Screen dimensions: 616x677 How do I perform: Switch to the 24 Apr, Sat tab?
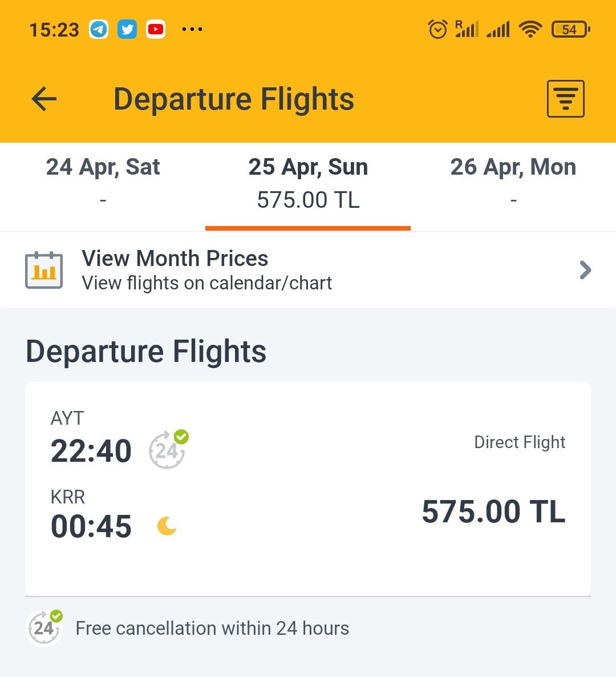click(x=103, y=184)
